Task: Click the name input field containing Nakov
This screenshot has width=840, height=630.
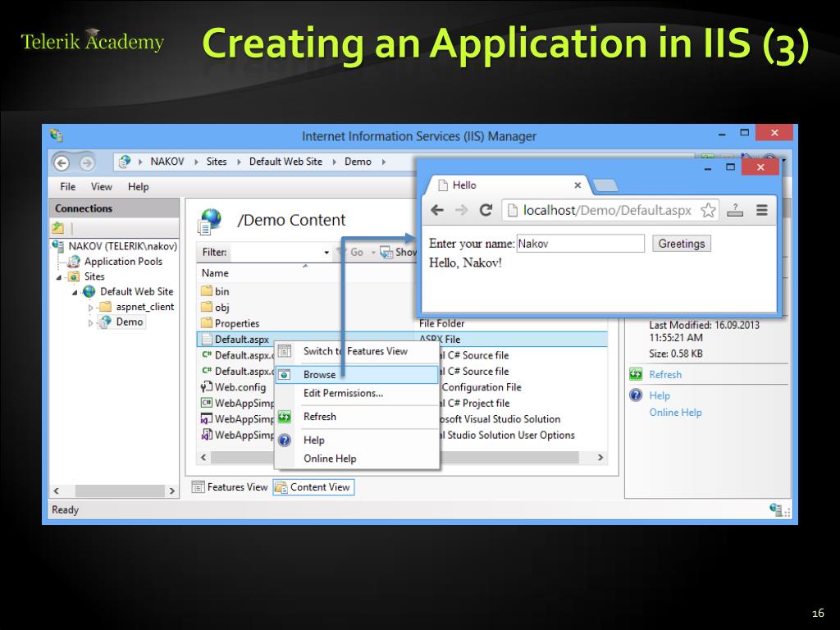Action: tap(580, 243)
